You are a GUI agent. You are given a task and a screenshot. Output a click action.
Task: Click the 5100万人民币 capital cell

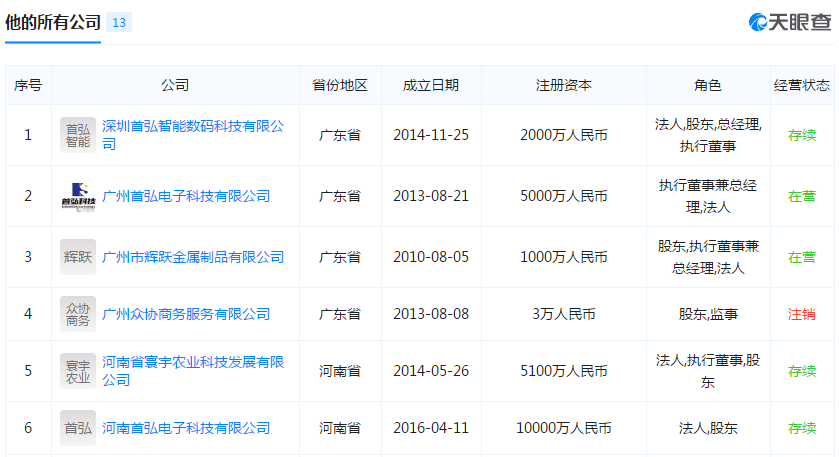(x=563, y=371)
